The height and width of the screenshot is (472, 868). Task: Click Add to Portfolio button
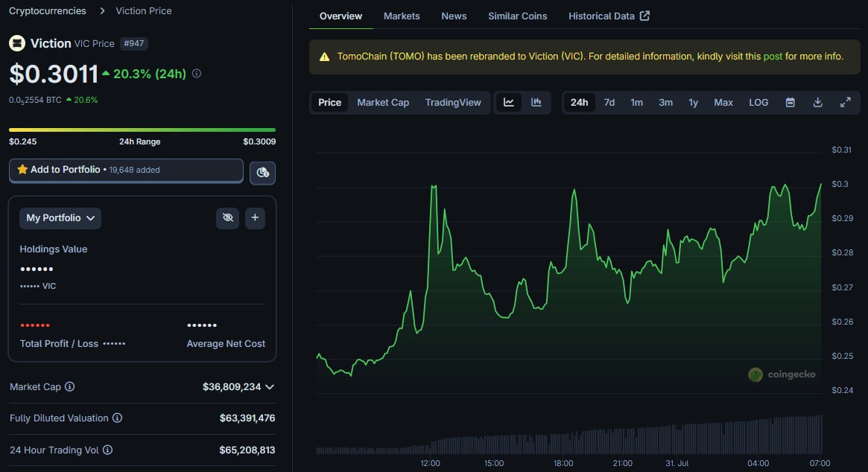point(126,170)
